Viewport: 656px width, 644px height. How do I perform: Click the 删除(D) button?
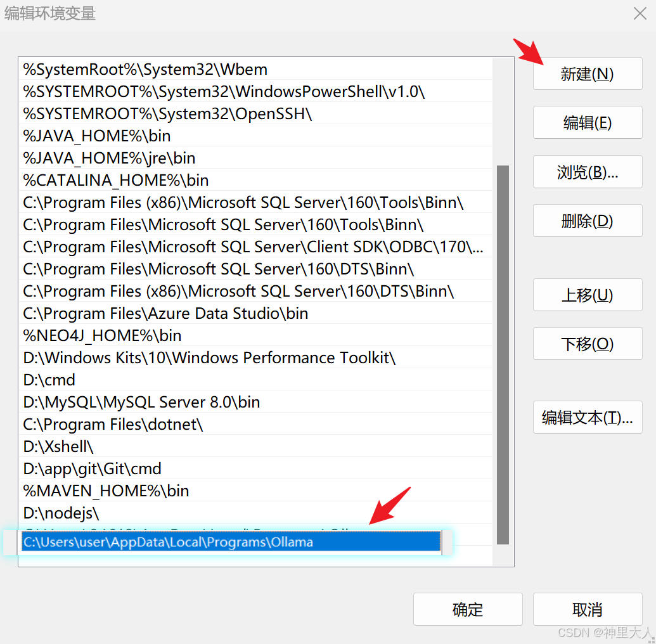pos(588,221)
